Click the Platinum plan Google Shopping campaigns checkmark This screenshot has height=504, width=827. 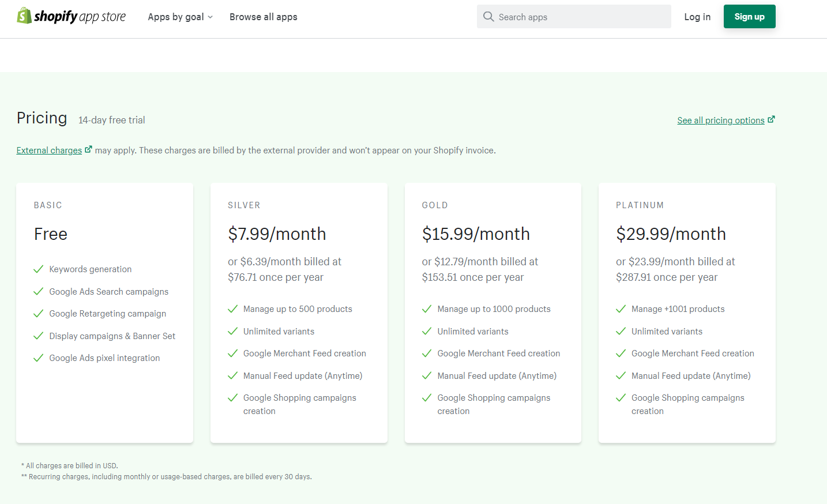621,398
